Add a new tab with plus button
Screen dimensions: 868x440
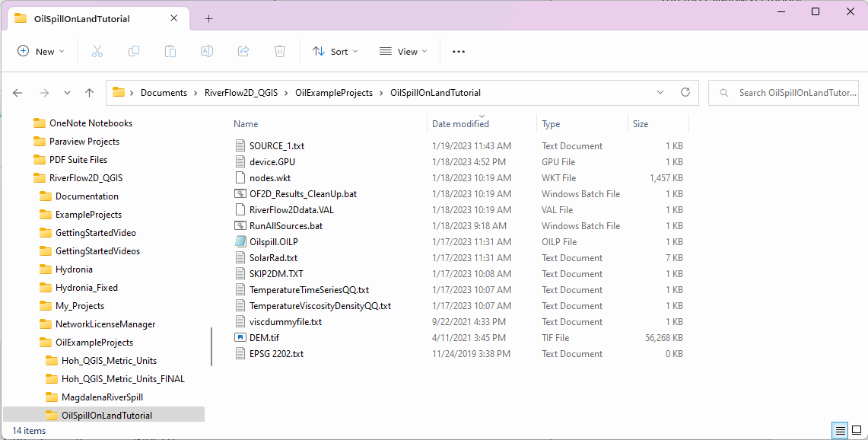tap(208, 18)
